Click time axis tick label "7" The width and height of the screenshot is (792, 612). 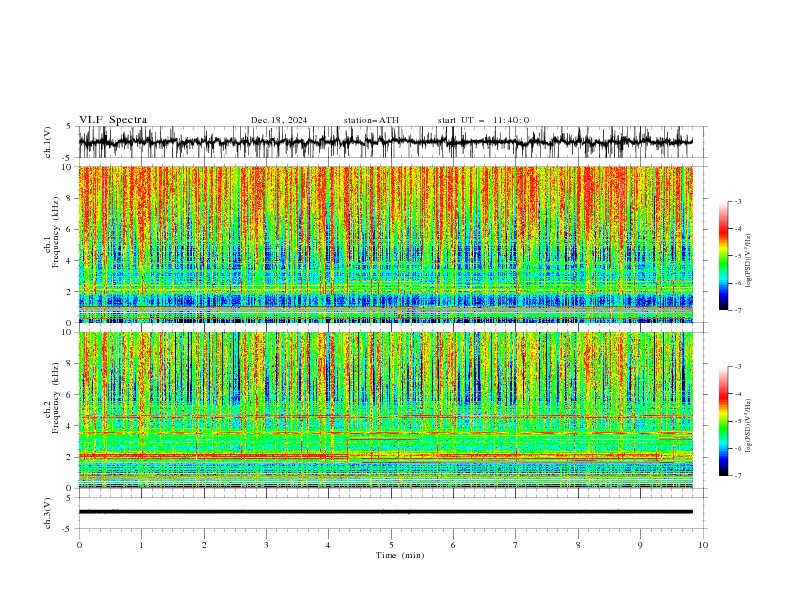coord(516,545)
